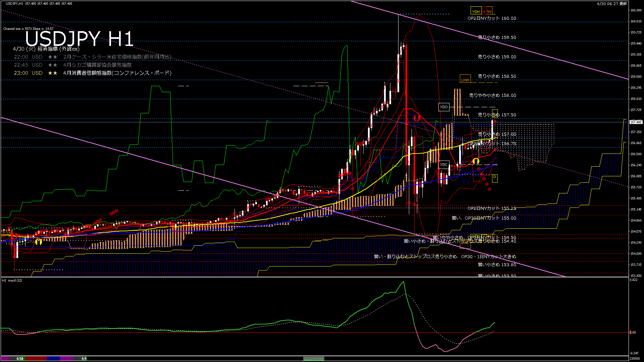644x362 pixels.
Task: Click the yellow D label box
Action: click(x=494, y=177)
